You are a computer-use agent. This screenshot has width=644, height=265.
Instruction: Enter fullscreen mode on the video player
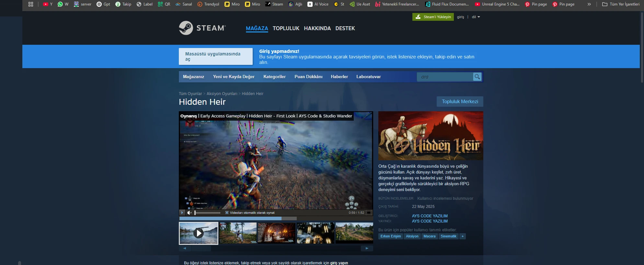pos(369,213)
